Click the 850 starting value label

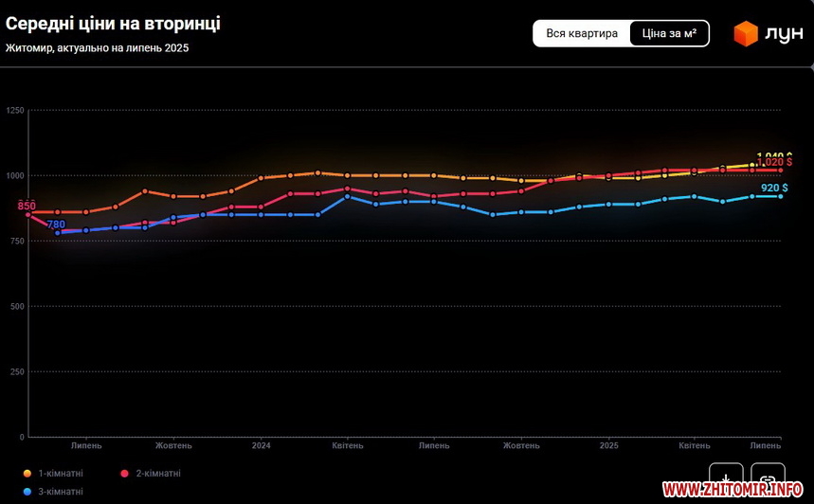27,207
